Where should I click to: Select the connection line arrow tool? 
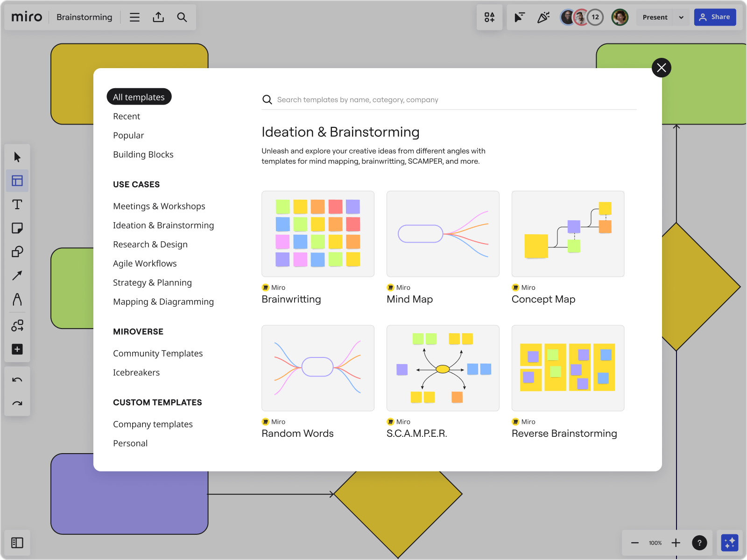pyautogui.click(x=17, y=276)
